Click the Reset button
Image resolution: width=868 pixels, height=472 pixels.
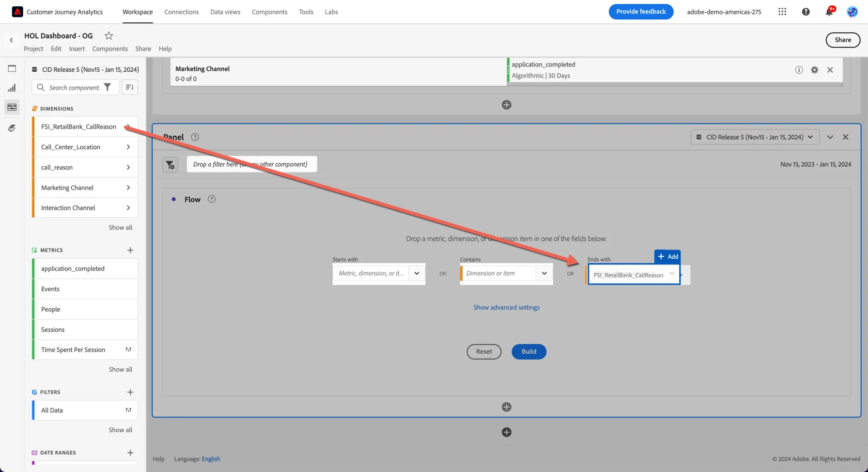pyautogui.click(x=484, y=351)
